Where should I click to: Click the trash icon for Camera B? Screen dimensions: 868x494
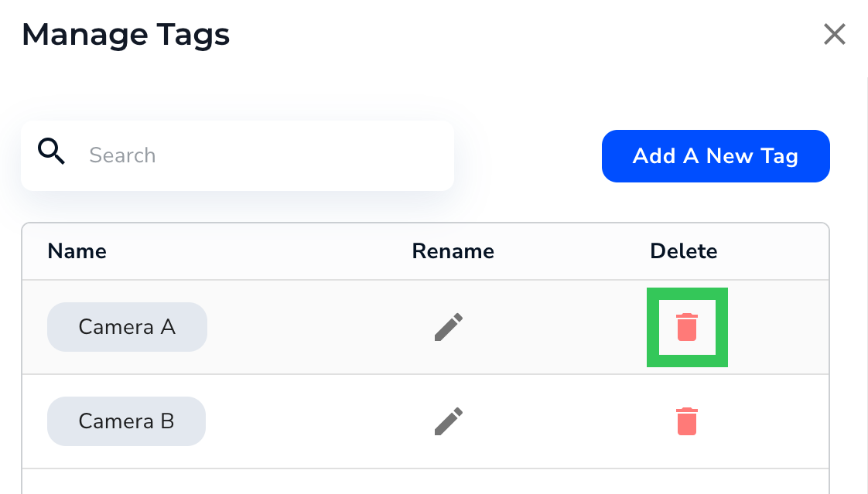pyautogui.click(x=687, y=421)
